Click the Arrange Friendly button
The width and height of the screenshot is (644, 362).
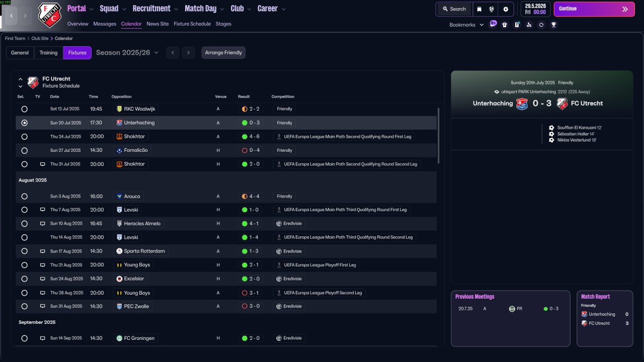(x=223, y=53)
